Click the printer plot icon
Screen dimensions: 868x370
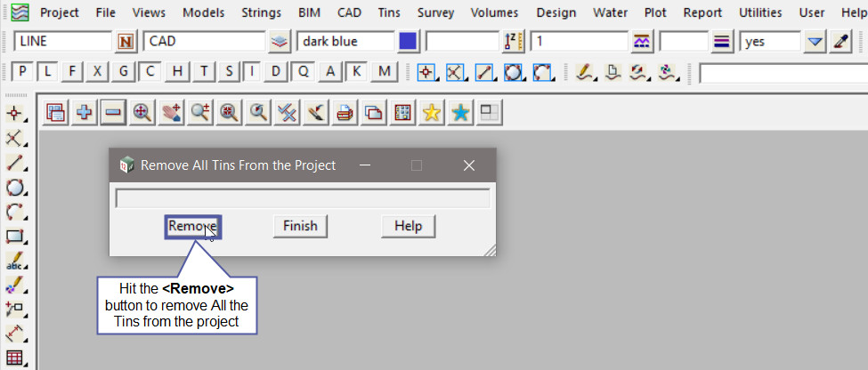pos(345,112)
